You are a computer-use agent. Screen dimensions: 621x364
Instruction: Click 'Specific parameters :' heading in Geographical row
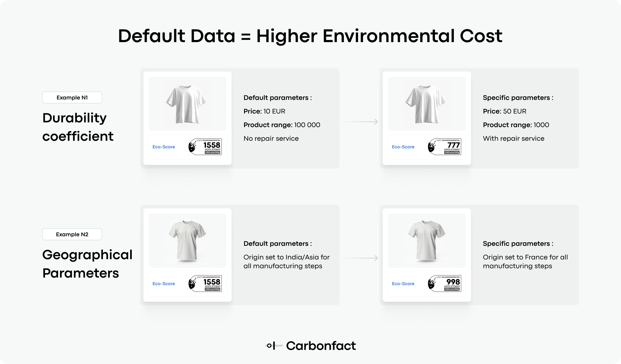(518, 243)
